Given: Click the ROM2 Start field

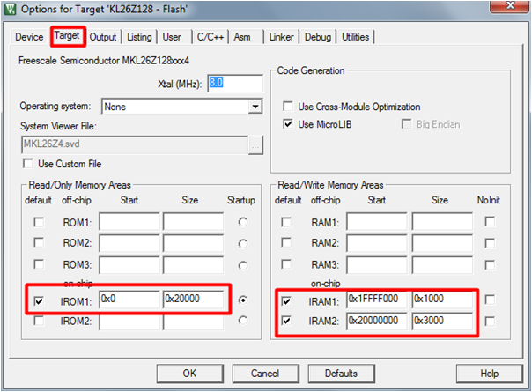Looking at the screenshot, I should tap(129, 242).
